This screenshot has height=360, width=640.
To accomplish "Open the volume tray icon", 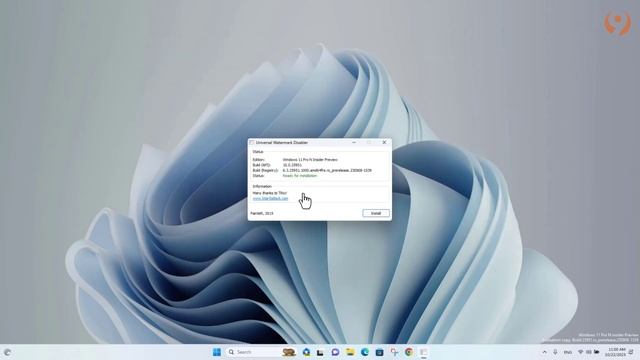I will point(589,352).
